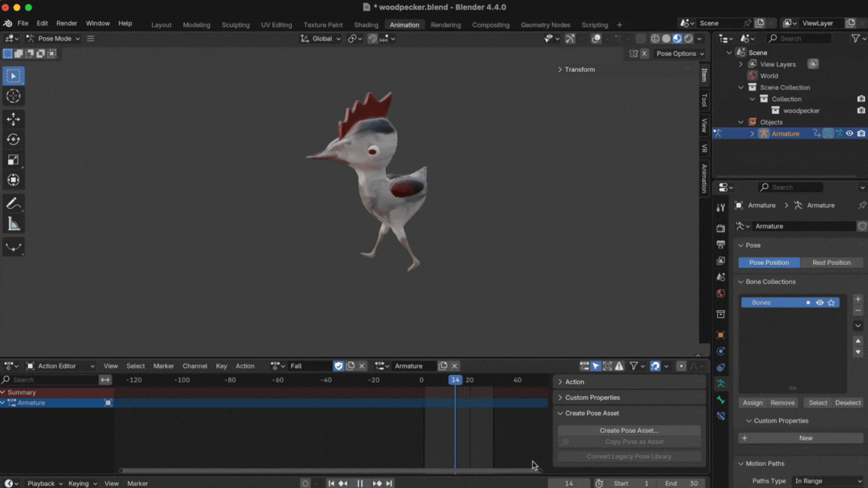Select the Annotate tool
868x488 pixels.
click(x=14, y=203)
